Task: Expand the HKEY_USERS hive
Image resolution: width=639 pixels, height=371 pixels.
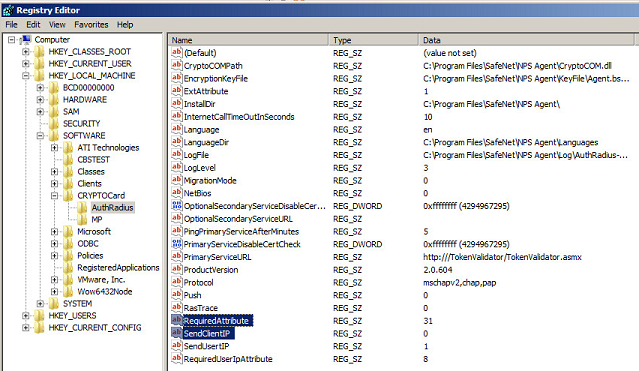Action: (x=26, y=316)
